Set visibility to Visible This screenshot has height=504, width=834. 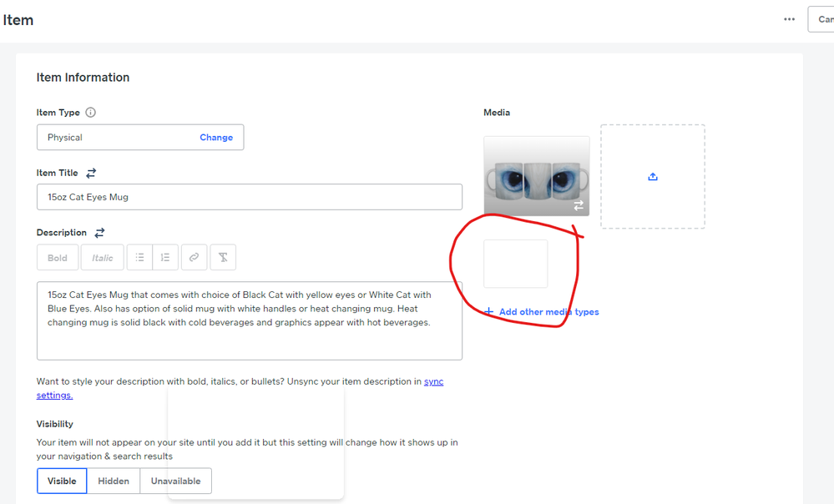tap(62, 481)
